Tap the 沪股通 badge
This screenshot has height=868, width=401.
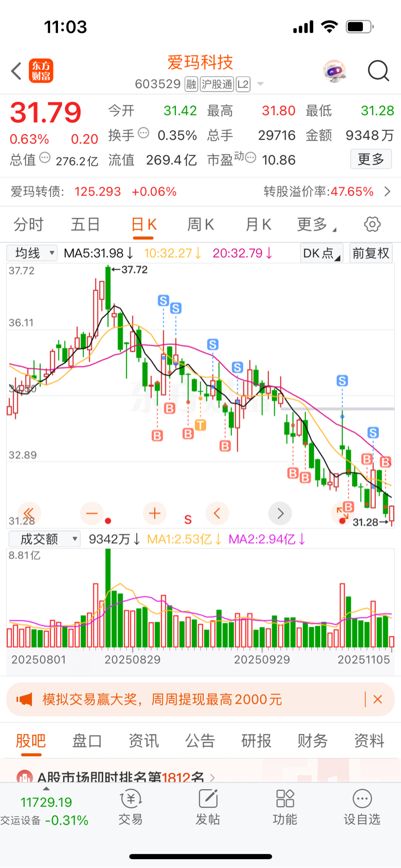[217, 84]
